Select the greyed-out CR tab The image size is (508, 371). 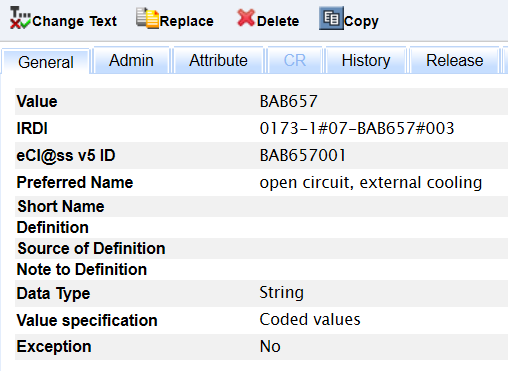pos(295,61)
